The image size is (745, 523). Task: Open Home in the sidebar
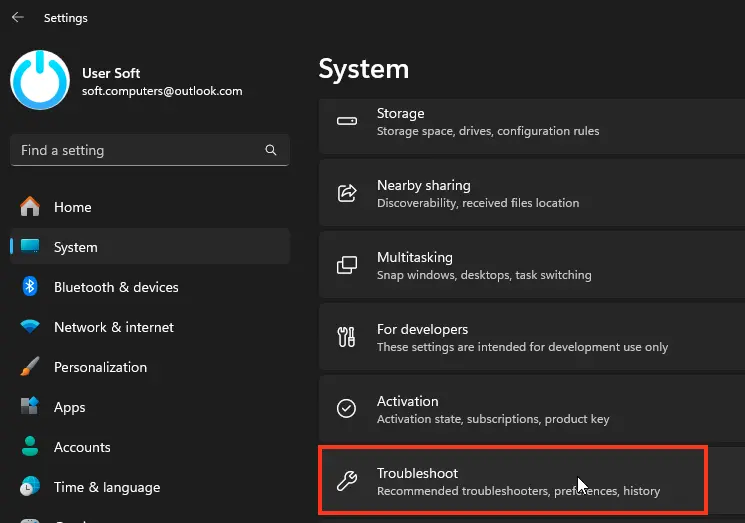(x=72, y=207)
